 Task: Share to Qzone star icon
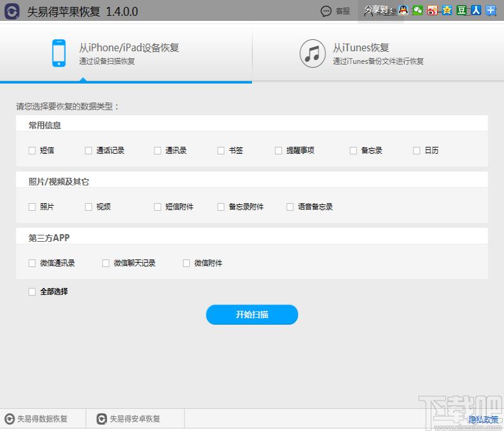[447, 11]
